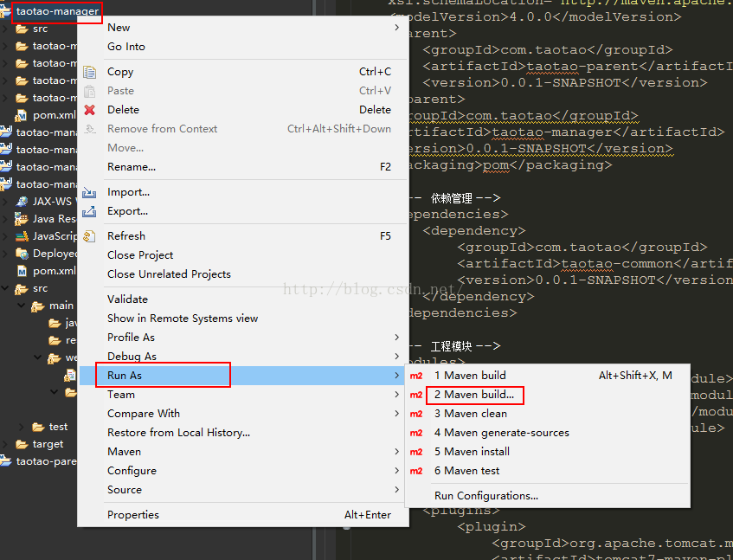Expand the JAX-WS node arrow
Image resolution: width=733 pixels, height=560 pixels.
(x=5, y=202)
